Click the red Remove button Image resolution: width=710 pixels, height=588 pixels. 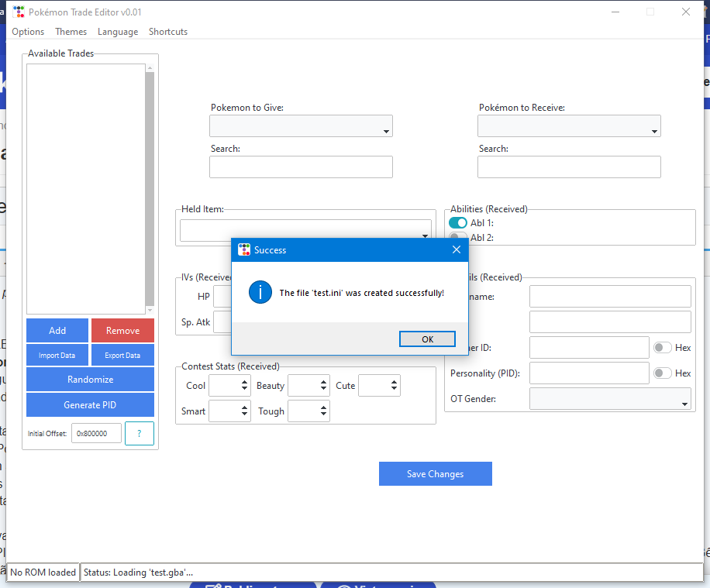point(122,331)
